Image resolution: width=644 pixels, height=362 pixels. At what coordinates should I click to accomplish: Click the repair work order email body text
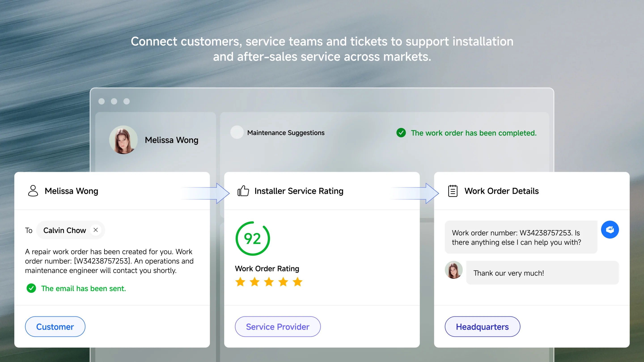[x=109, y=261]
